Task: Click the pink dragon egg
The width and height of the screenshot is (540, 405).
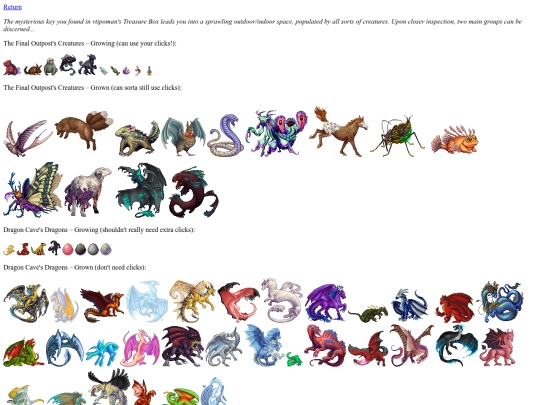Action: (x=68, y=249)
